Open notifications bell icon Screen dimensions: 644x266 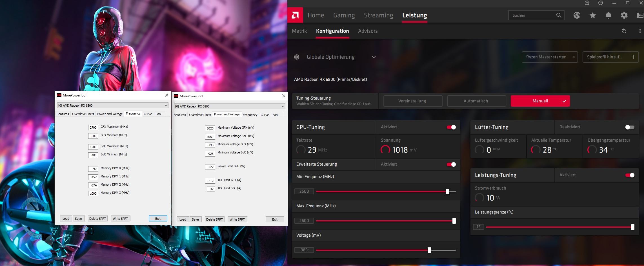[609, 15]
